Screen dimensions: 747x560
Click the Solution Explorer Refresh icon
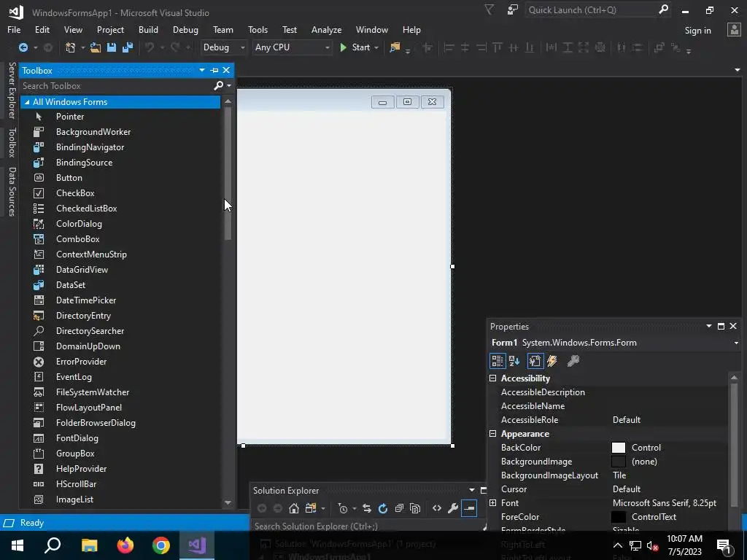(383, 508)
